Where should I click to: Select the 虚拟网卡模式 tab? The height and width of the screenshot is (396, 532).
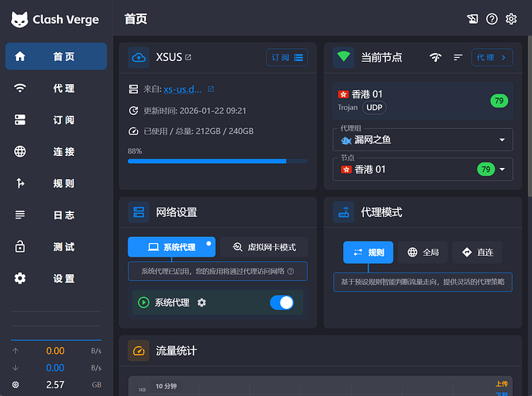264,247
